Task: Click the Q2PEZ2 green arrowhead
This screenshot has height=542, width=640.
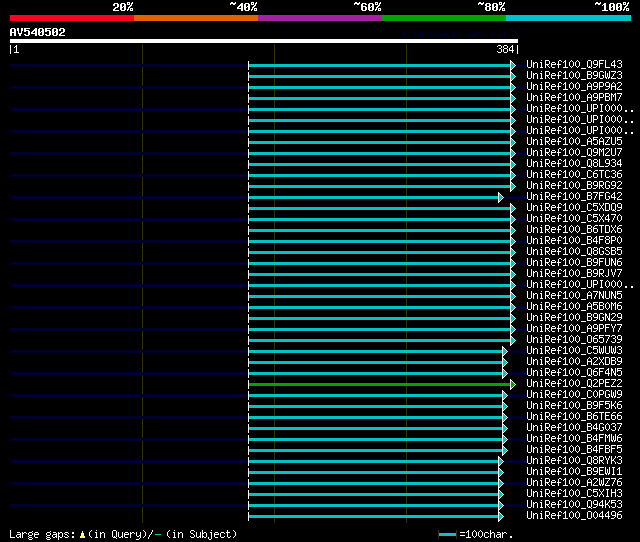Action: (x=513, y=384)
